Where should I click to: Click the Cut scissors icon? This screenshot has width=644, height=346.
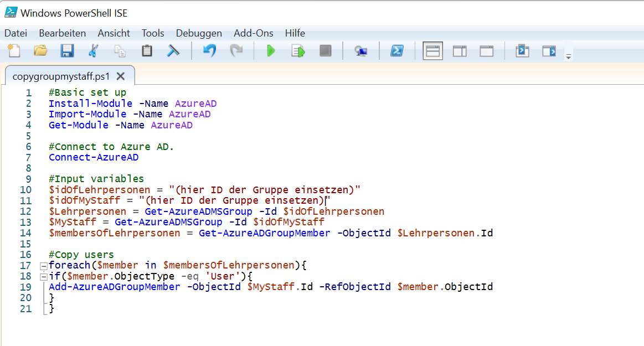93,51
